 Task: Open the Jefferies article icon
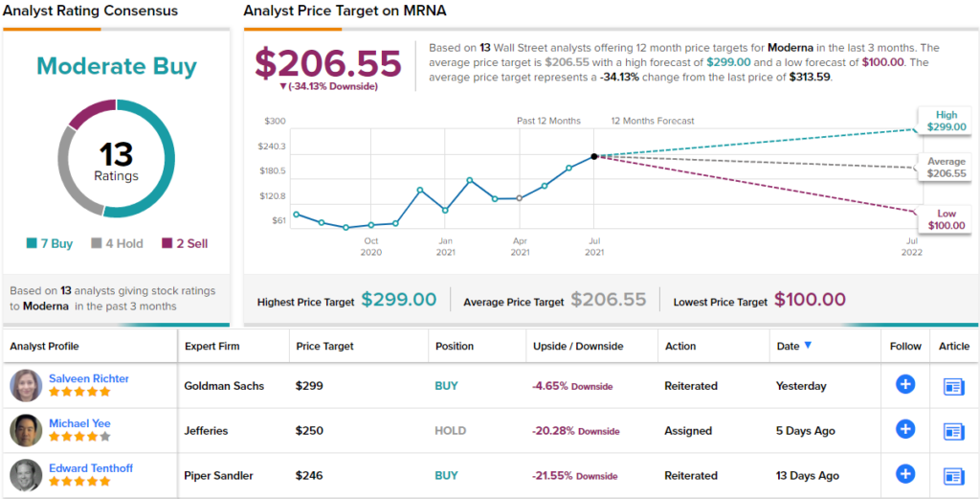coord(953,431)
